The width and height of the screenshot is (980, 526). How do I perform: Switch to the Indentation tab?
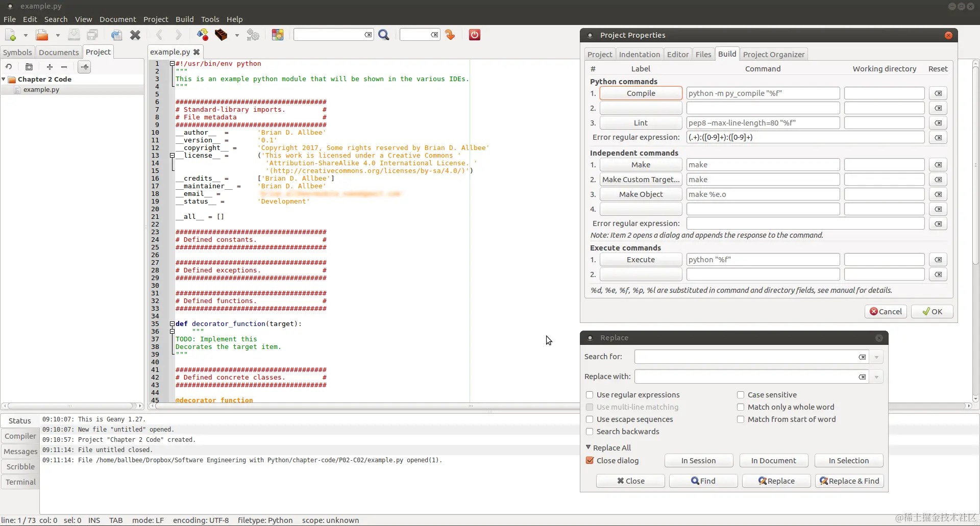(640, 55)
